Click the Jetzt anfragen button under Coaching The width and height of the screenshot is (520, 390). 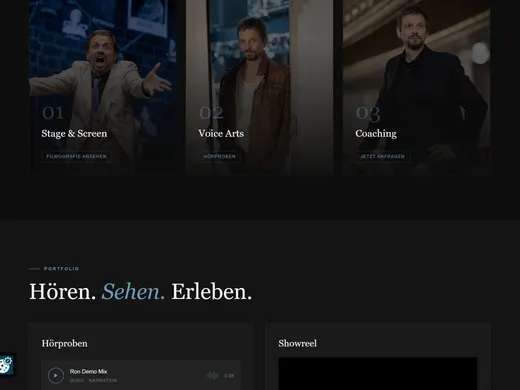(382, 156)
